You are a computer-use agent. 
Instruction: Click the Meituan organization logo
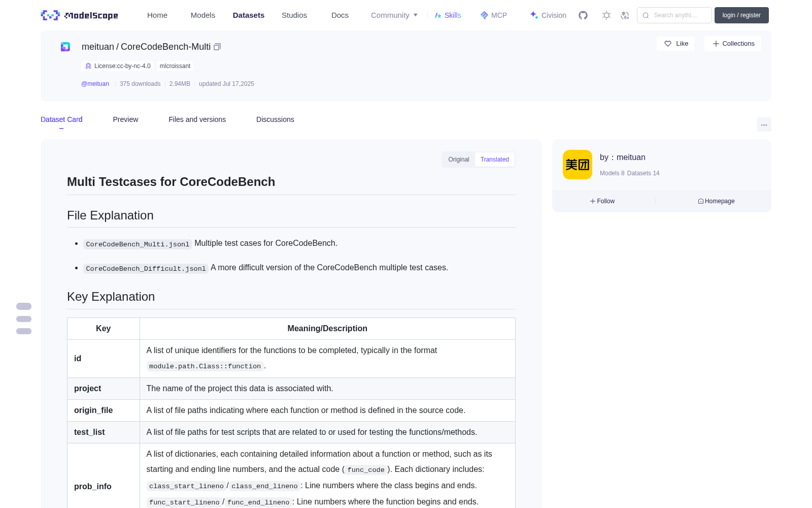(578, 165)
